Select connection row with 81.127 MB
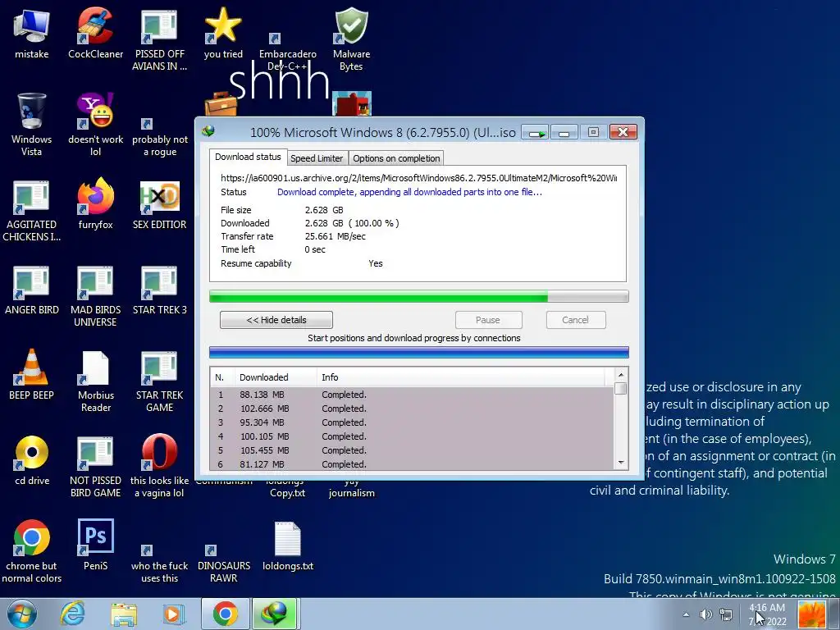This screenshot has height=630, width=840. 412,464
